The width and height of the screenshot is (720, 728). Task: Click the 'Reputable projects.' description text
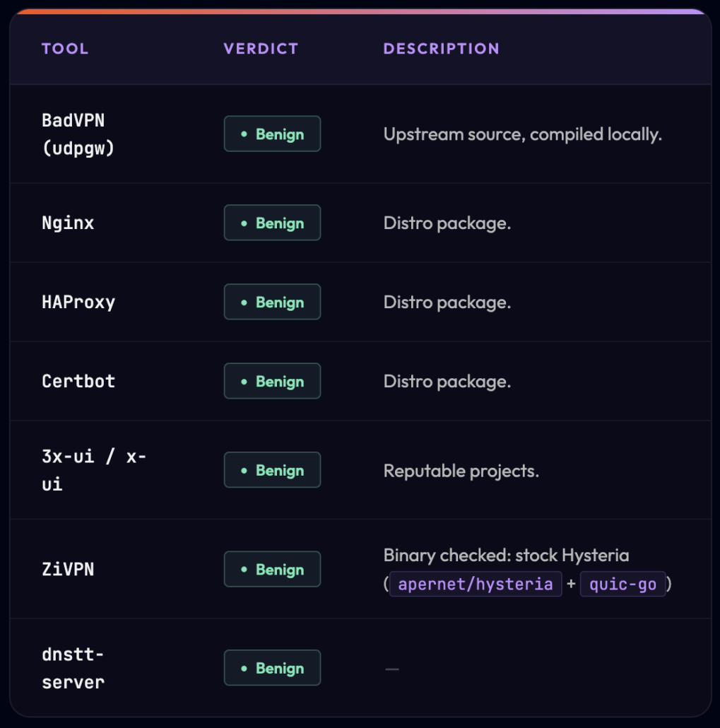pos(461,471)
